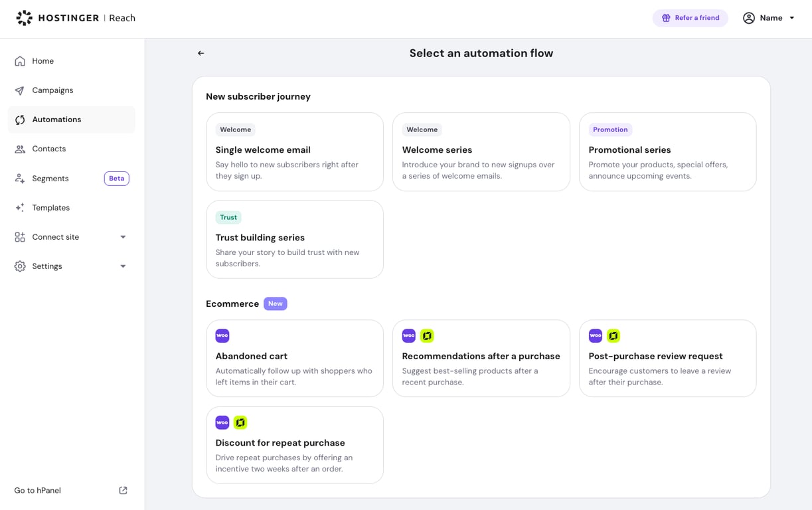Click the back arrow above the flow list
Image resolution: width=812 pixels, height=510 pixels.
pyautogui.click(x=201, y=52)
